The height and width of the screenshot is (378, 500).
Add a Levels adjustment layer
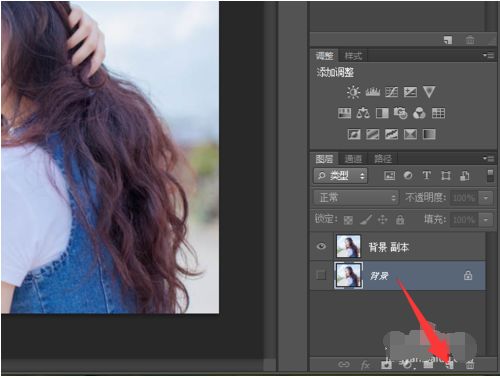click(x=373, y=92)
